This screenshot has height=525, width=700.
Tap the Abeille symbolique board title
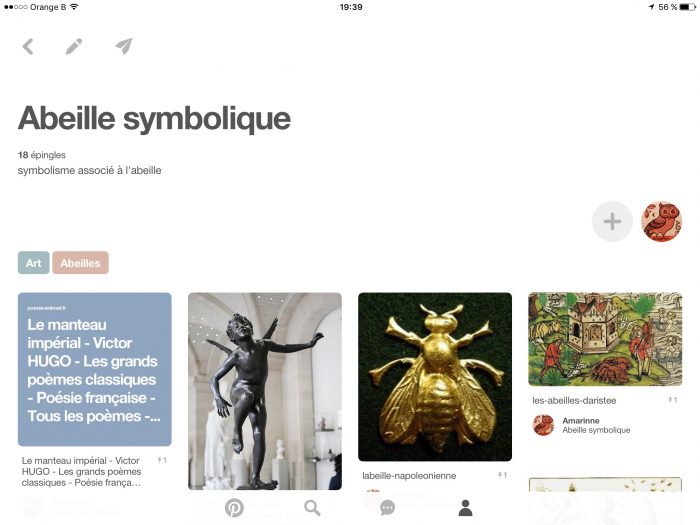click(154, 119)
